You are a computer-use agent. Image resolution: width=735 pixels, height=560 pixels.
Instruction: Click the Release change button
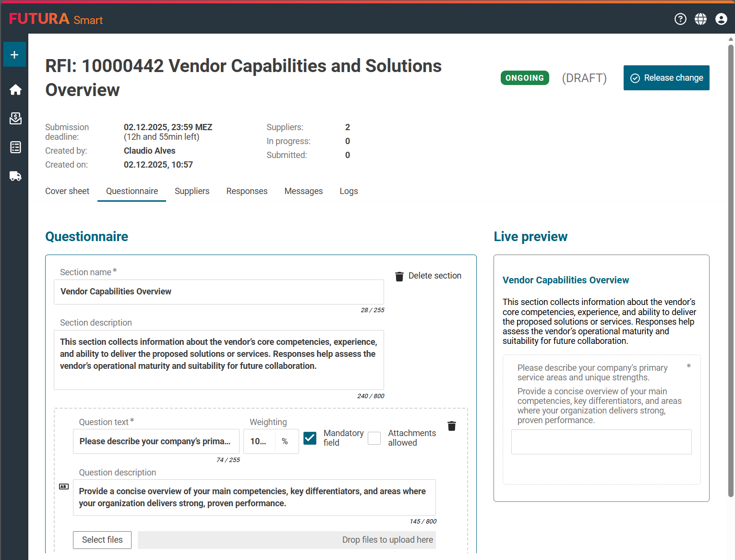[666, 78]
